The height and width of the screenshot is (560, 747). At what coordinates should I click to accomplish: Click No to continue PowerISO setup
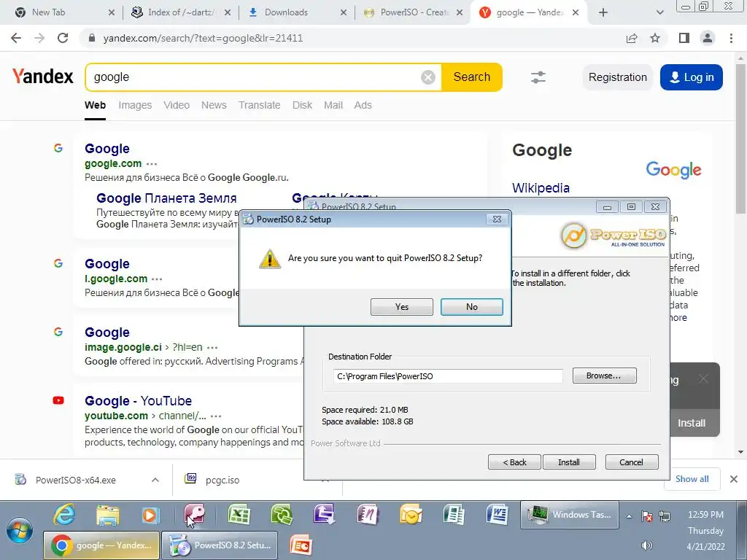[x=472, y=307]
